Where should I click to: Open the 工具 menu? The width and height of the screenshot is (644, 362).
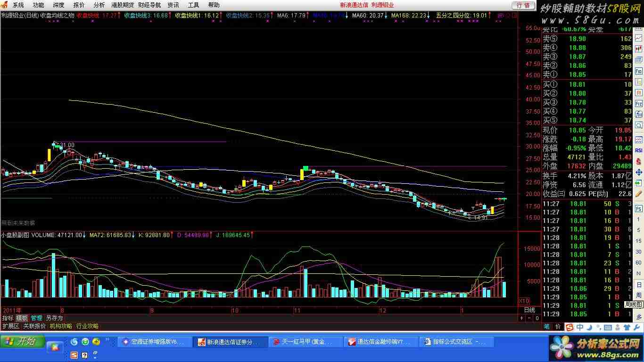pyautogui.click(x=193, y=5)
